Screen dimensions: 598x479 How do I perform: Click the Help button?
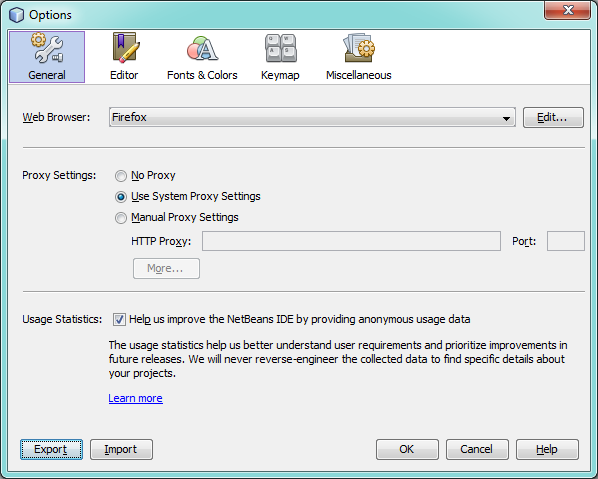click(x=547, y=449)
